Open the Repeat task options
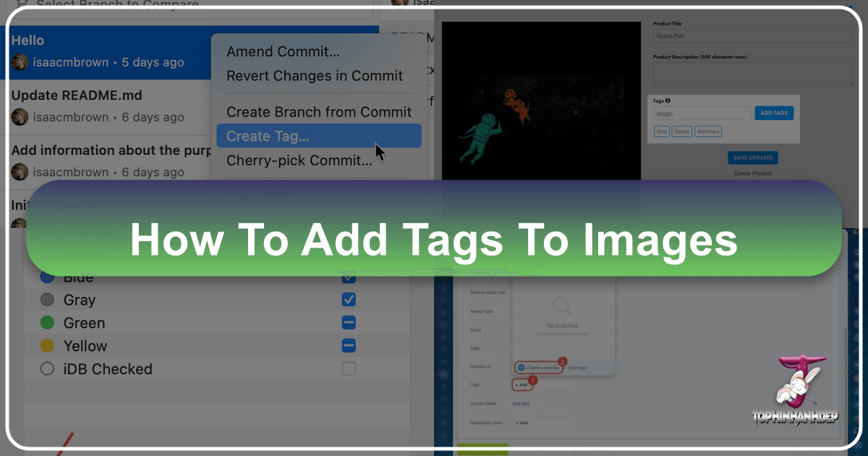The width and height of the screenshot is (868, 456). pyautogui.click(x=481, y=311)
